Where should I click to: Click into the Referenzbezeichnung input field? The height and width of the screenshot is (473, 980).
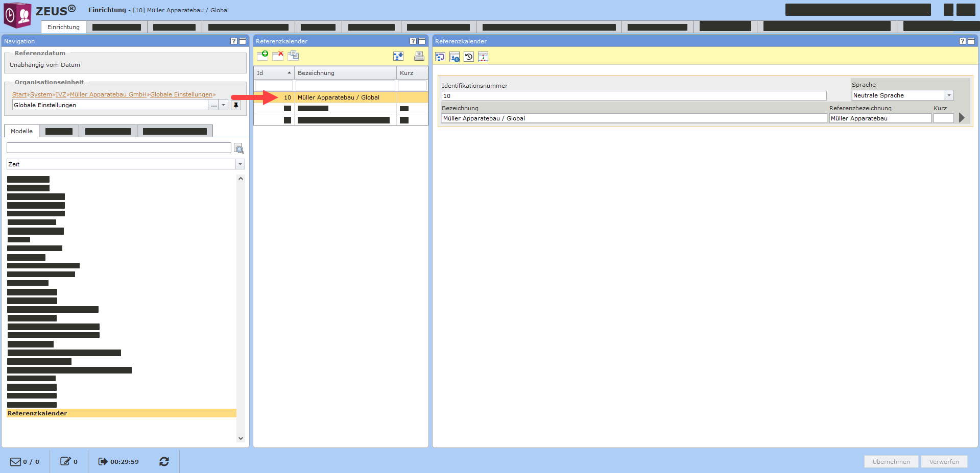click(879, 118)
